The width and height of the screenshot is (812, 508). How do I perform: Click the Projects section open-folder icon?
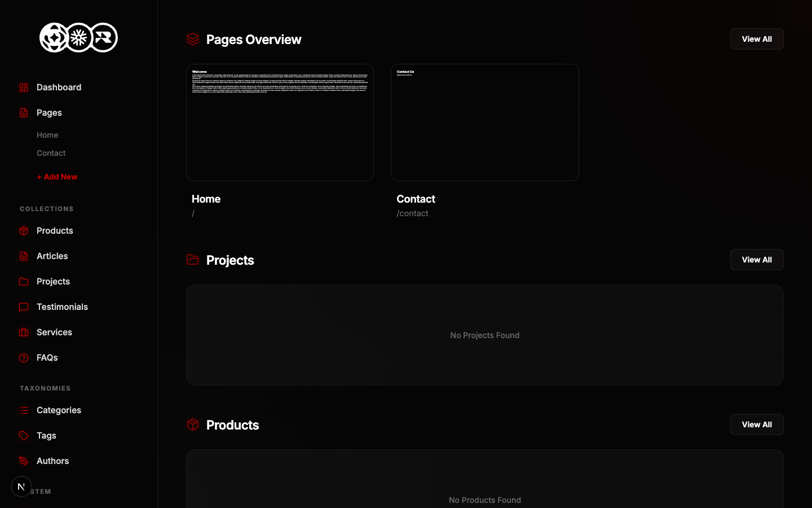(193, 260)
